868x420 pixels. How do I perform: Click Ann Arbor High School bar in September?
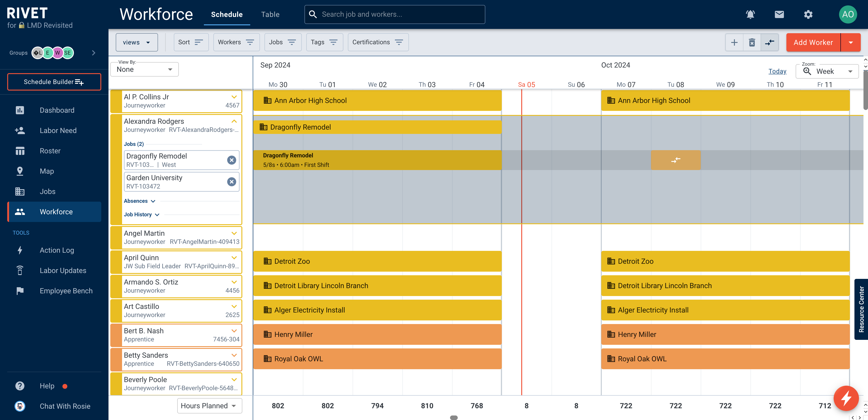click(x=377, y=100)
